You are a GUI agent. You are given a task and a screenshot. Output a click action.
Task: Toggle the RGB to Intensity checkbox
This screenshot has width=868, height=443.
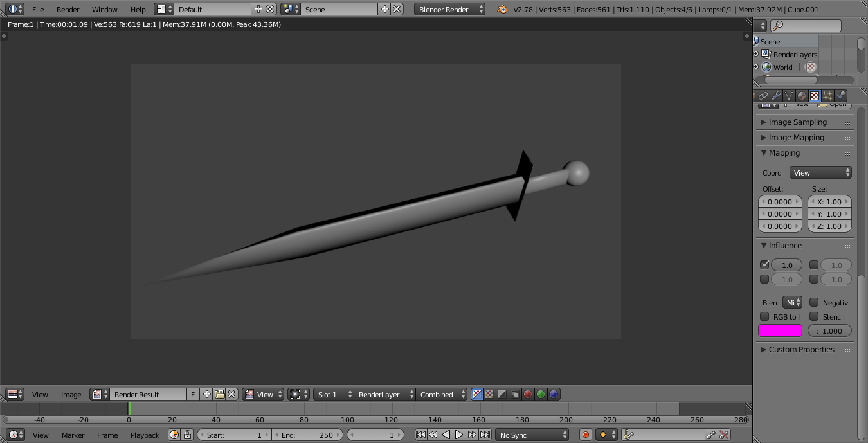point(764,316)
